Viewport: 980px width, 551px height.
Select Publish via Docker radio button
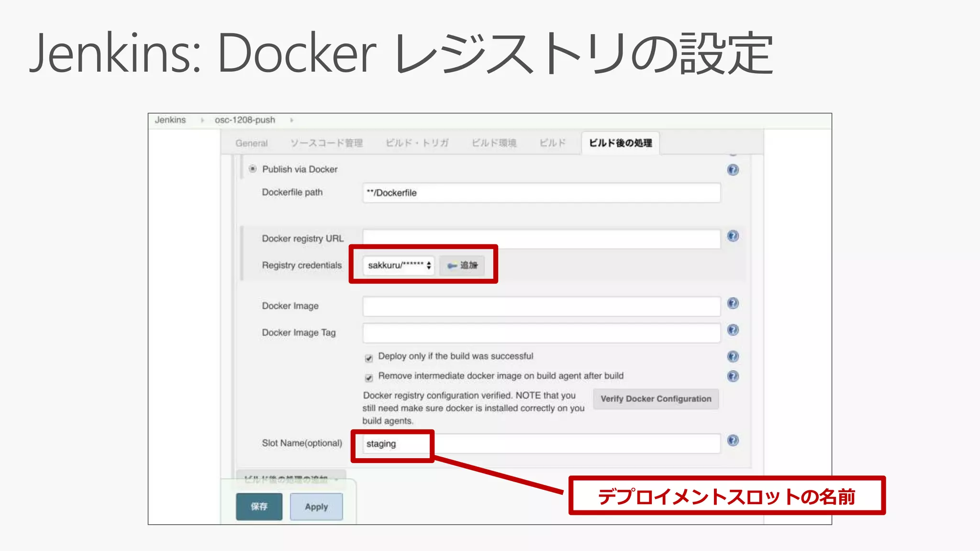click(253, 169)
